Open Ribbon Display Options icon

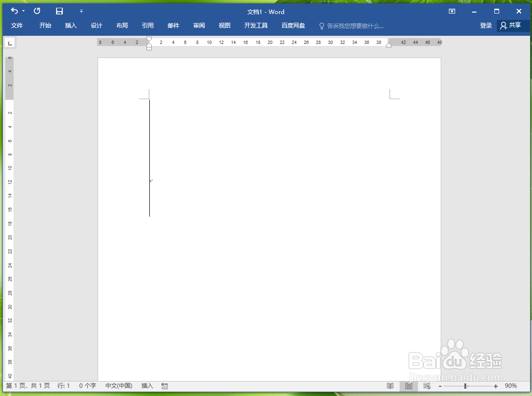[452, 11]
